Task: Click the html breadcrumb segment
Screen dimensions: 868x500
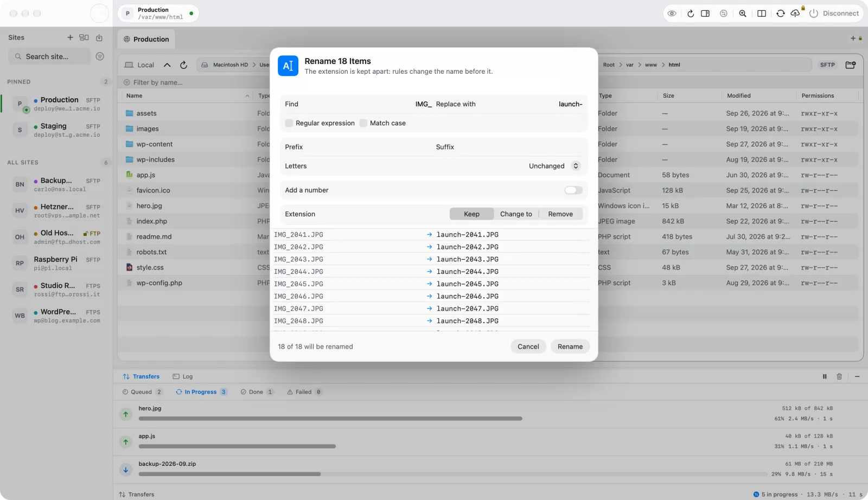Action: click(674, 65)
